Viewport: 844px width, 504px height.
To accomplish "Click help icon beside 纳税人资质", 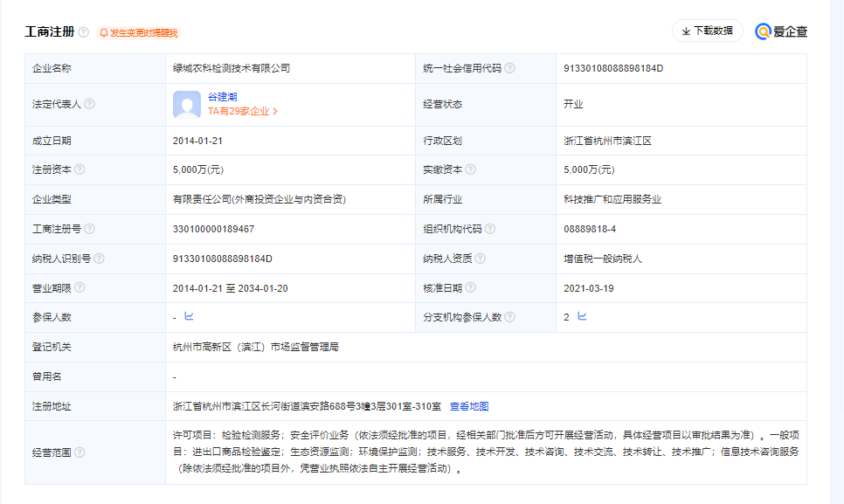I will click(481, 259).
